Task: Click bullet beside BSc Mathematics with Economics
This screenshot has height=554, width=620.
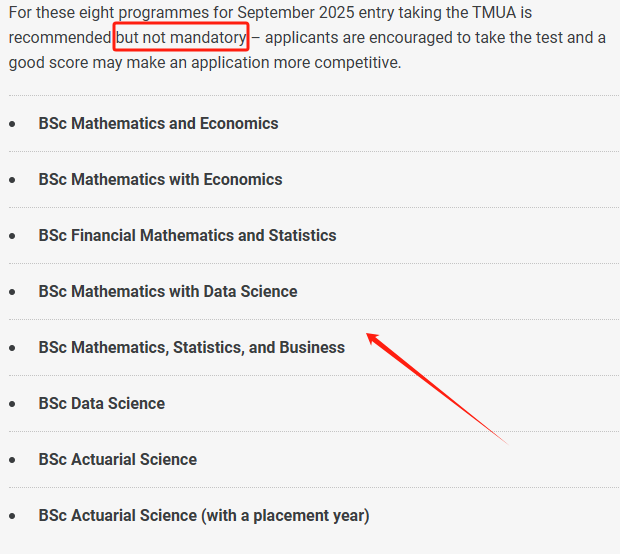Action: coord(12,180)
